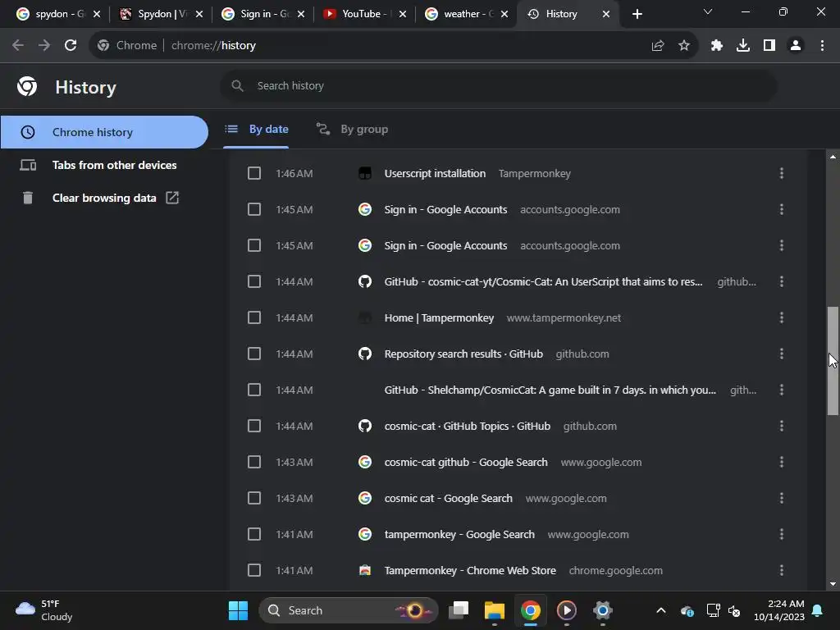
Task: Open actions menu for Userscript installation entry
Action: (x=782, y=173)
